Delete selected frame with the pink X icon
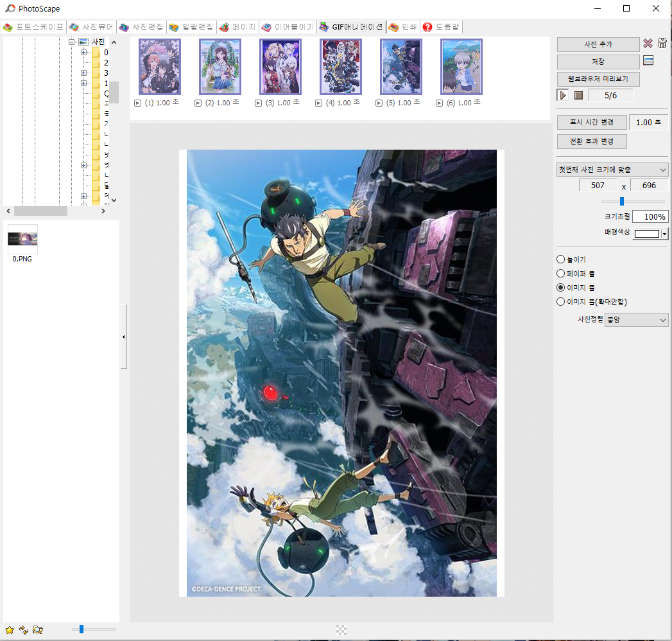The height and width of the screenshot is (641, 672). pyautogui.click(x=648, y=43)
